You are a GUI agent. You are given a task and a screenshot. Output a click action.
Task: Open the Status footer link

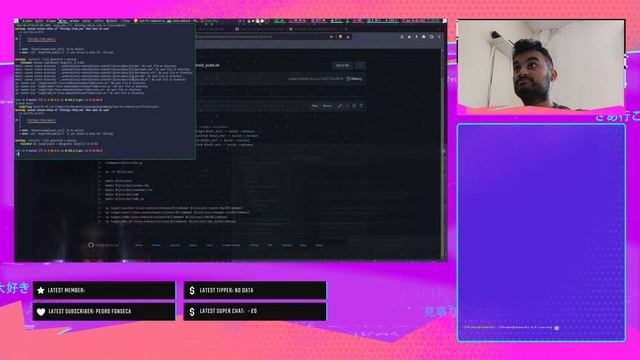coord(193,245)
